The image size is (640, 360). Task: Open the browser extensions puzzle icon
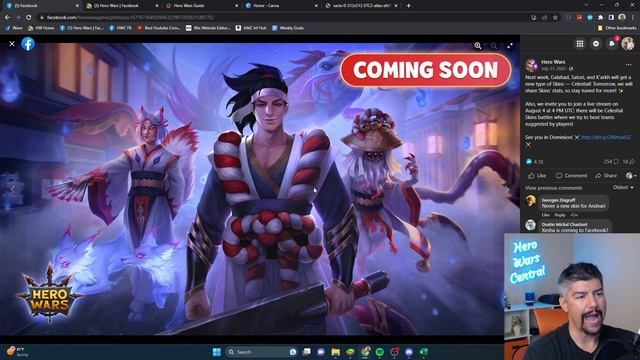pyautogui.click(x=600, y=18)
